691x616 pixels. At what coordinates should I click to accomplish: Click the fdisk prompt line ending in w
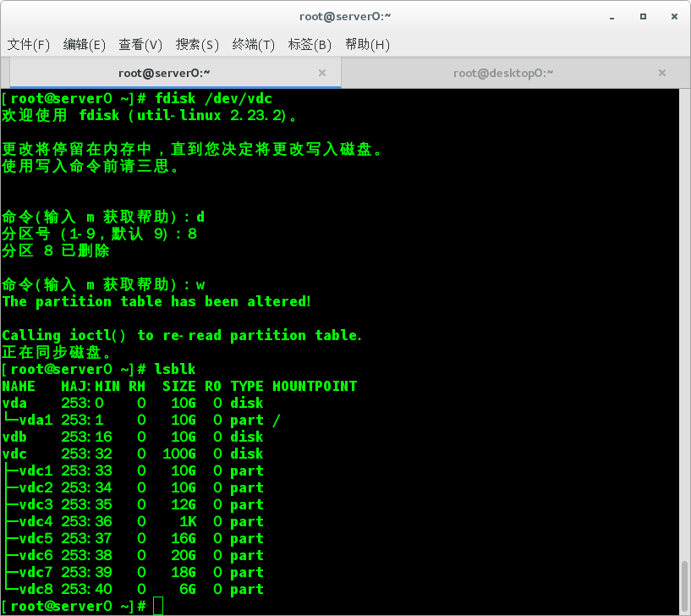103,285
